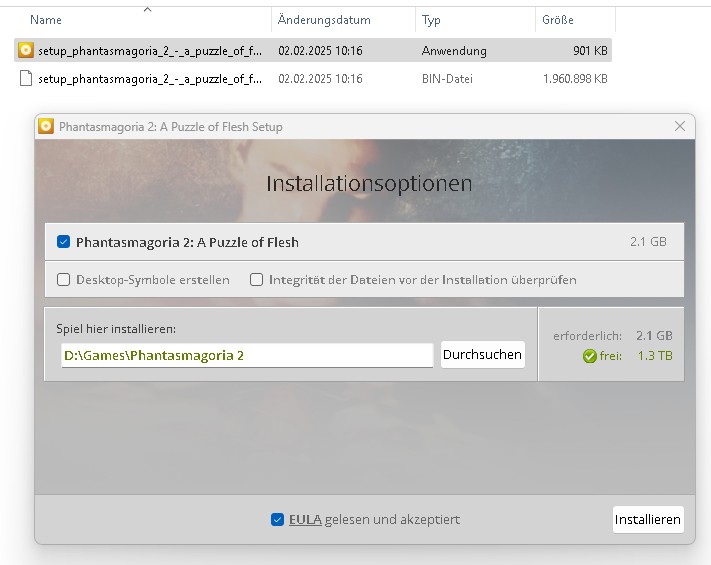This screenshot has height=565, width=711.
Task: Click the Installationsoptionen heading
Action: (x=369, y=184)
